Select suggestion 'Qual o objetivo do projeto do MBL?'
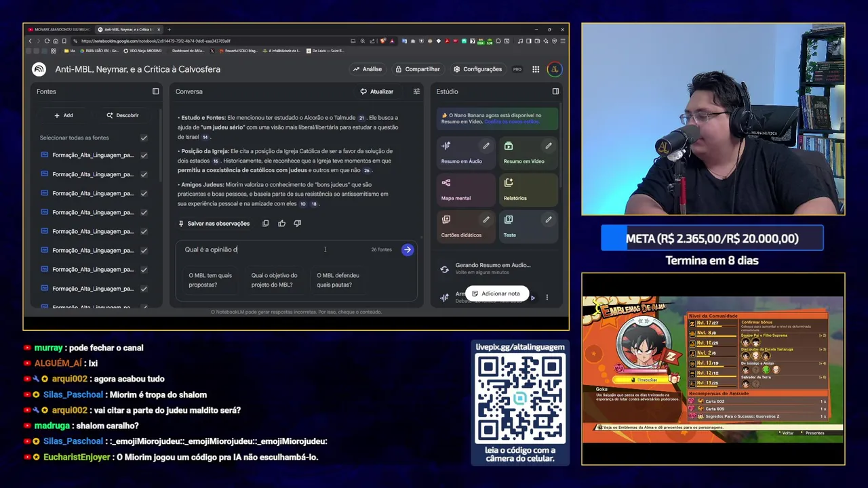Image resolution: width=868 pixels, height=488 pixels. pos(274,280)
